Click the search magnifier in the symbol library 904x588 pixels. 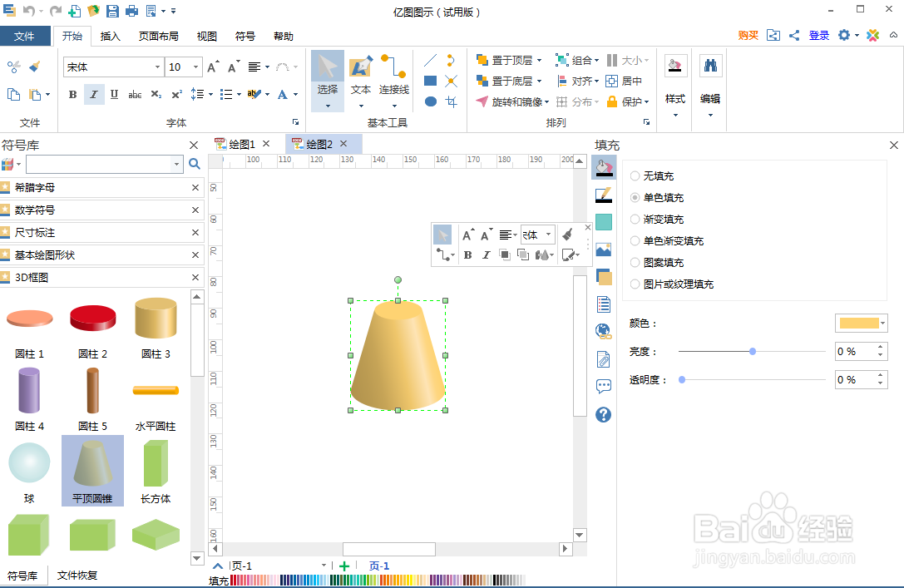(x=194, y=164)
